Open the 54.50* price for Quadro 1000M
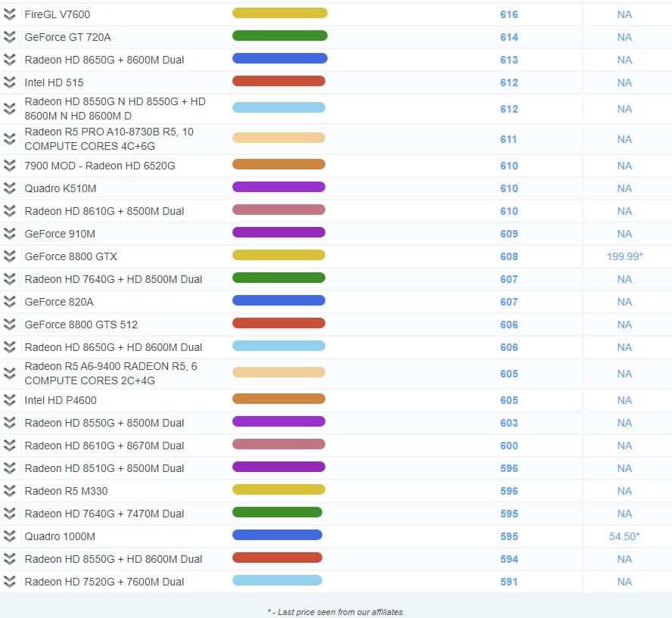The width and height of the screenshot is (672, 618). [x=624, y=536]
